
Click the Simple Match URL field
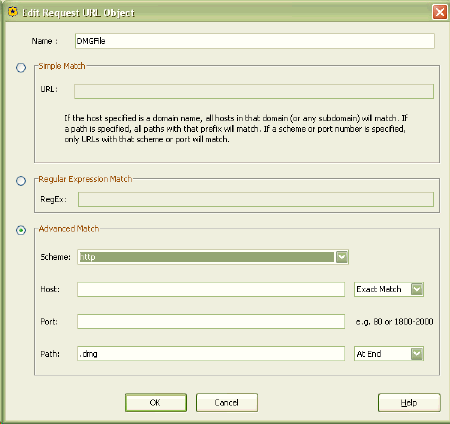pos(254,91)
